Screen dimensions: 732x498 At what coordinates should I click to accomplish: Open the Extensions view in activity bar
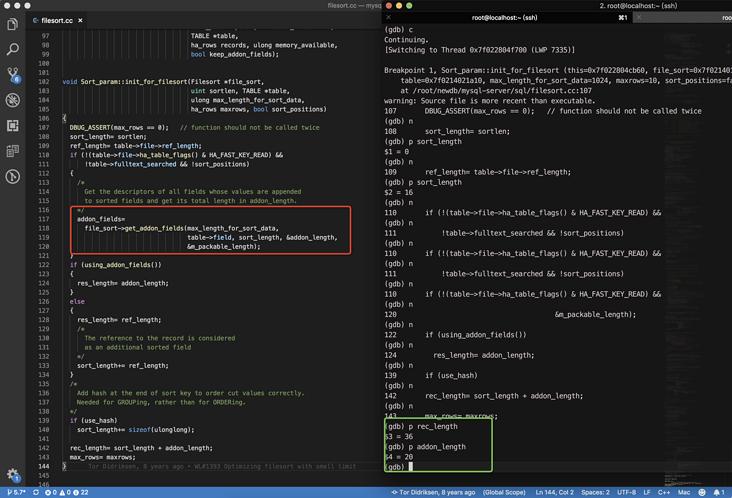12,126
